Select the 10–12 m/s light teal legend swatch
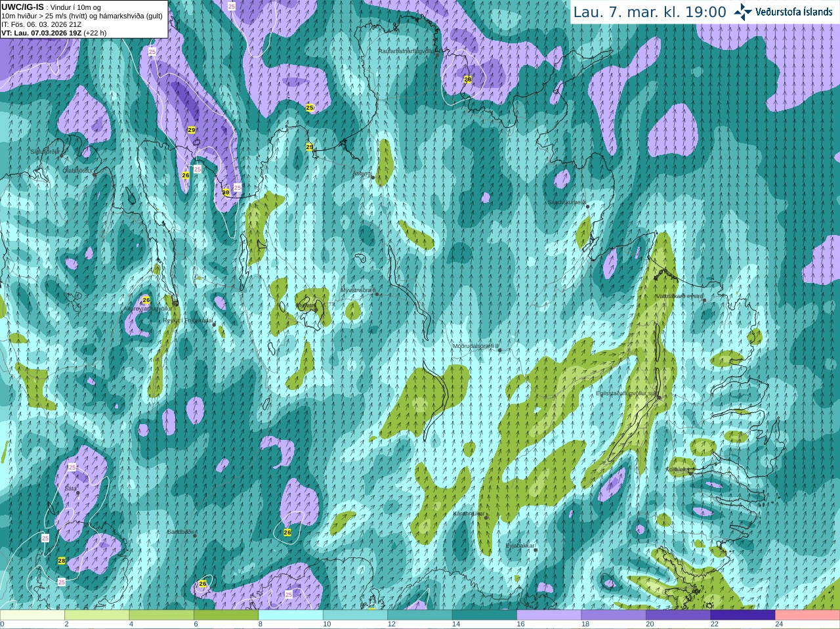This screenshot has width=840, height=629. coord(355,615)
